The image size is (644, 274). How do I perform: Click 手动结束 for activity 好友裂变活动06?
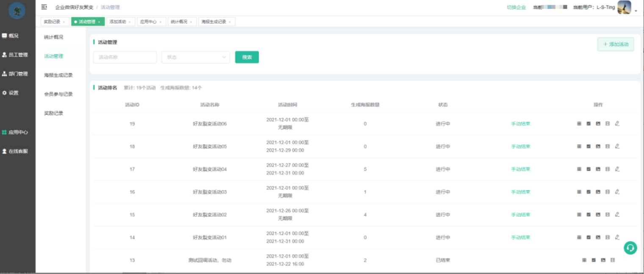pyautogui.click(x=520, y=124)
